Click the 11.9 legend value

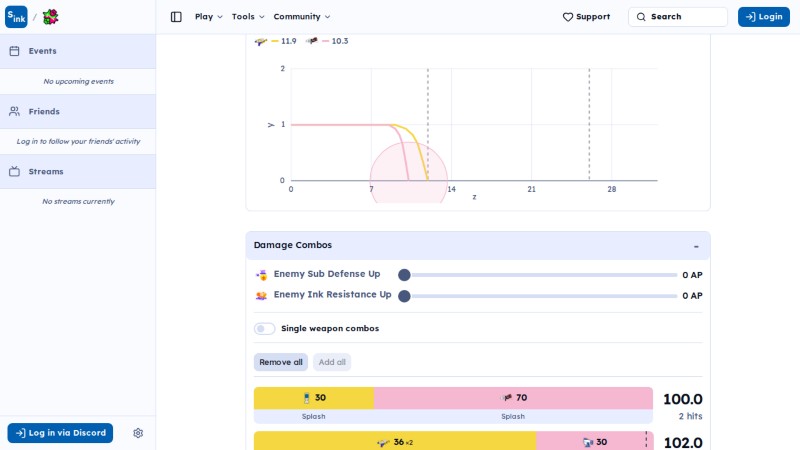[x=288, y=41]
